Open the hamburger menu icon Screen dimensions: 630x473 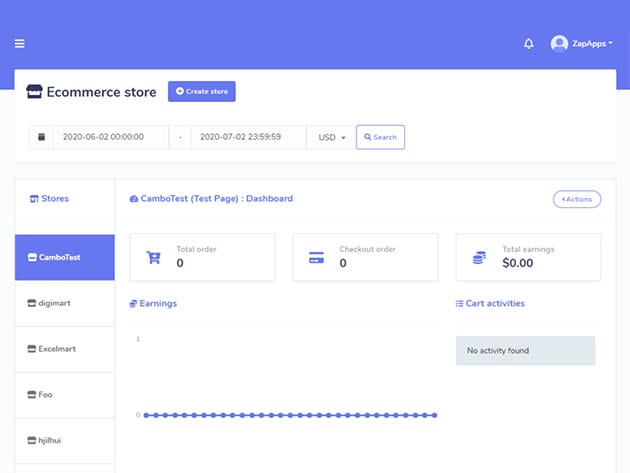click(20, 44)
